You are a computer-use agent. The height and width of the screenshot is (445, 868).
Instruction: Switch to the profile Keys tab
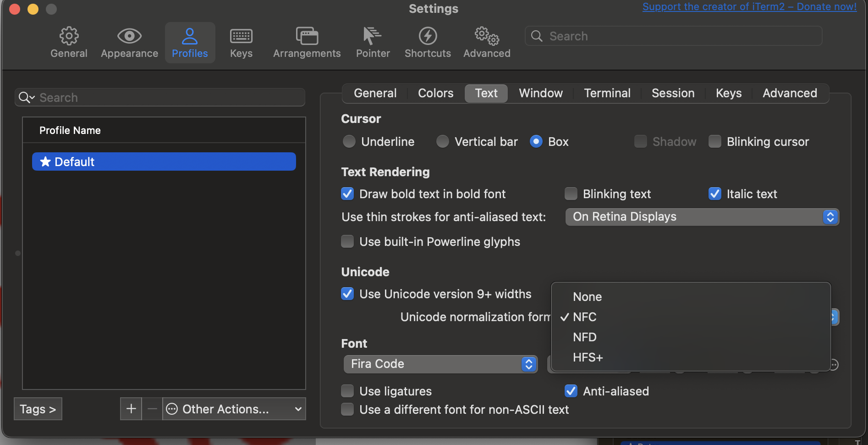tap(729, 93)
